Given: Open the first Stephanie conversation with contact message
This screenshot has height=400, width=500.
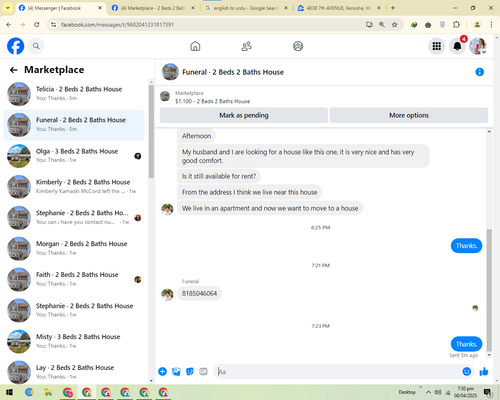Looking at the screenshot, I should [x=74, y=217].
